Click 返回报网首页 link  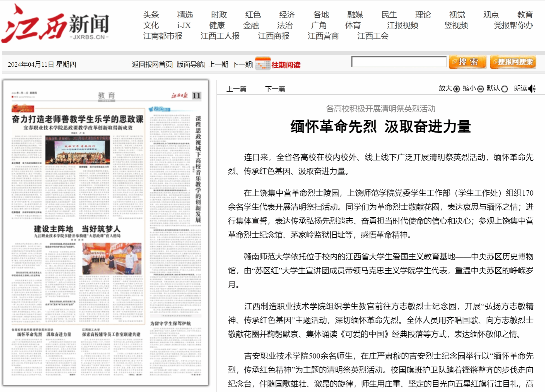point(152,64)
